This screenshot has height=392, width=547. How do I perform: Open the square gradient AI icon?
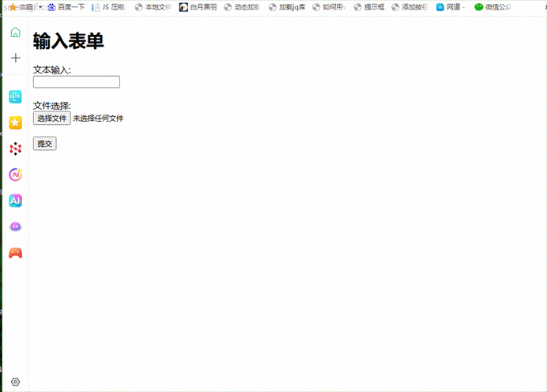[x=15, y=201]
